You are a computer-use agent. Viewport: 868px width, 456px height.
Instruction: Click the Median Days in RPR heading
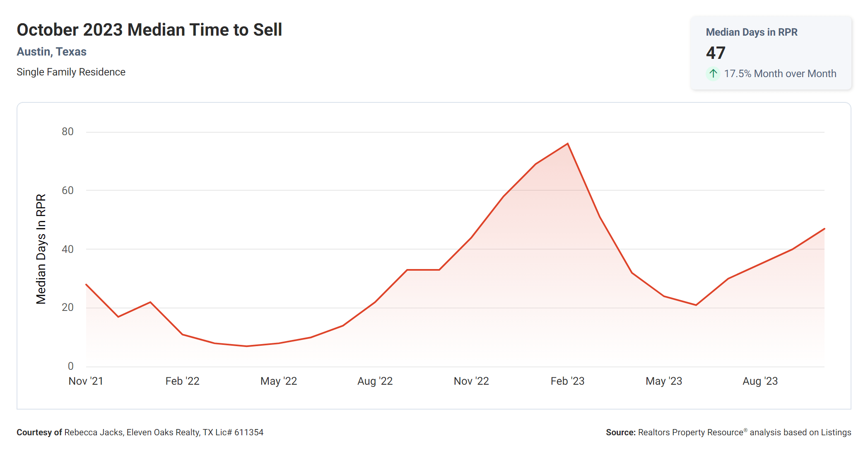click(751, 32)
